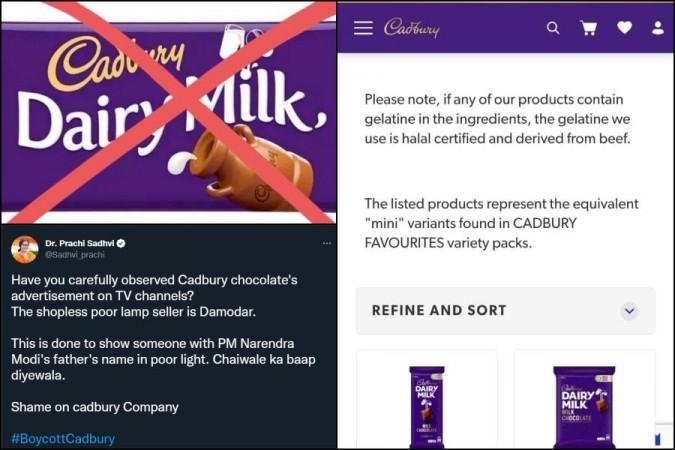
Task: Open the tweet's three-dot more menu
Action: [x=327, y=243]
